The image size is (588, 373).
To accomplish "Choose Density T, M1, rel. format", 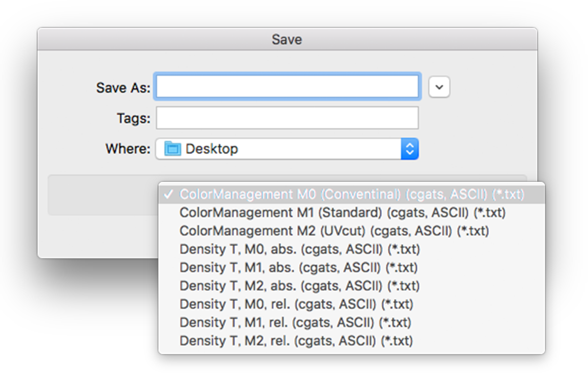I will click(295, 323).
